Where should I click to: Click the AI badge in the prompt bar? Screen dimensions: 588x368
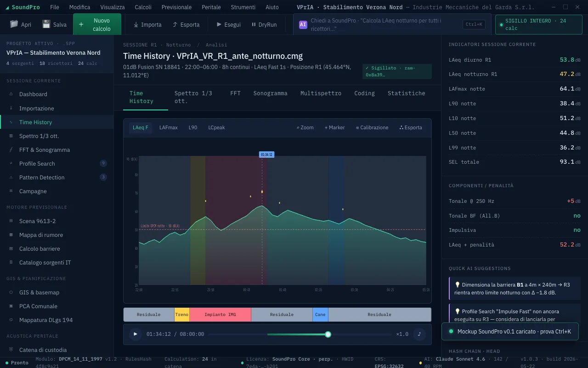coord(303,24)
